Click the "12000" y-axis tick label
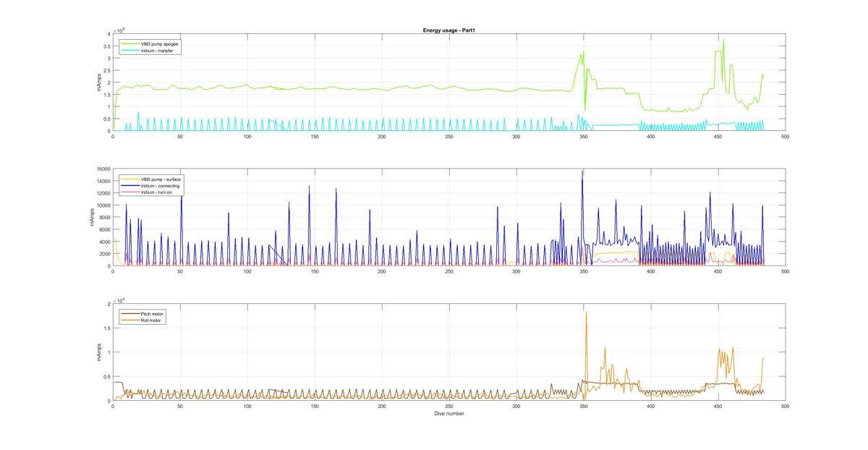868x450 pixels. (103, 193)
